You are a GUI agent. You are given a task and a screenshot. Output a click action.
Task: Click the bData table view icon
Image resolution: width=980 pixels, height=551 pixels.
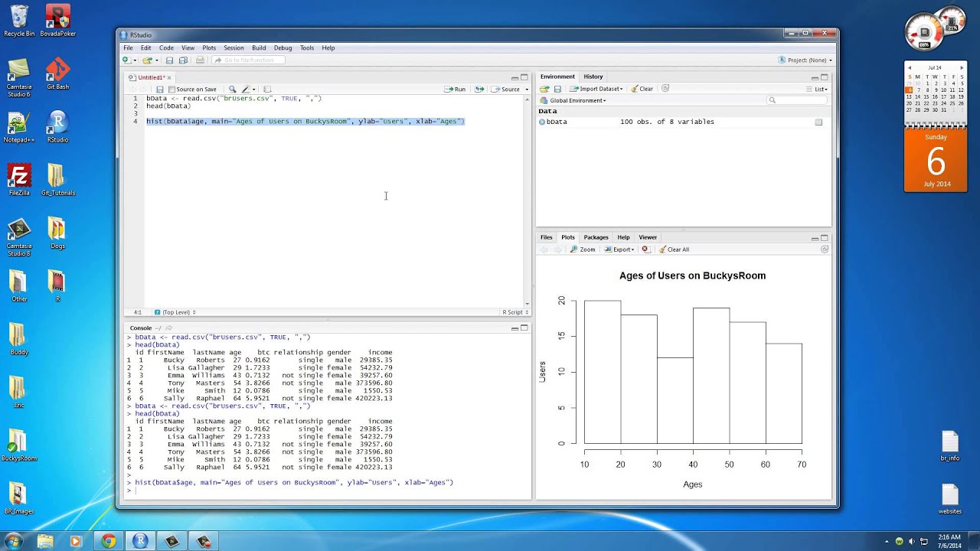818,122
